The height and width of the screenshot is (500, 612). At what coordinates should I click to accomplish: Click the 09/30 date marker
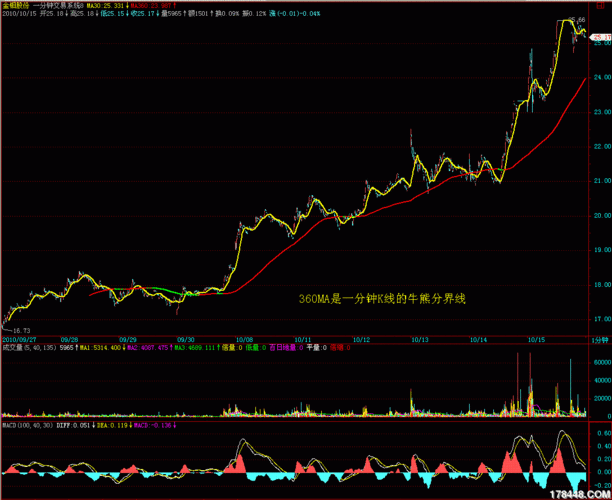coord(186,340)
